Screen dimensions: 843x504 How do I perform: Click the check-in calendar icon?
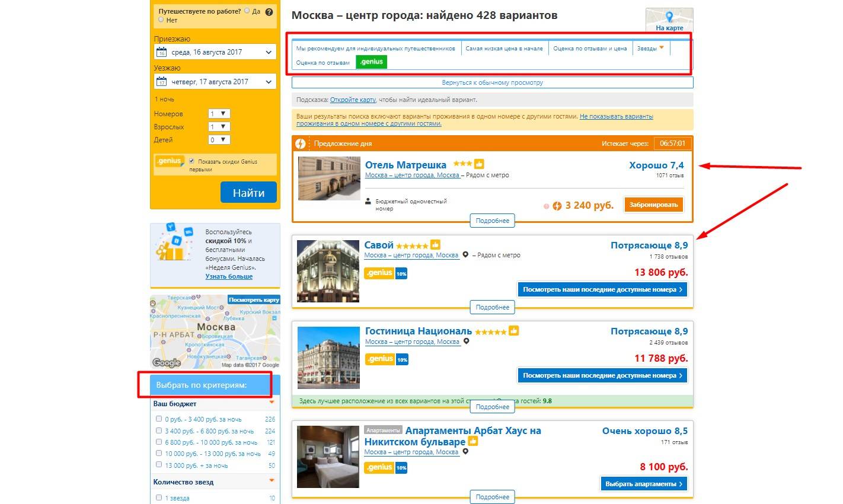click(161, 52)
